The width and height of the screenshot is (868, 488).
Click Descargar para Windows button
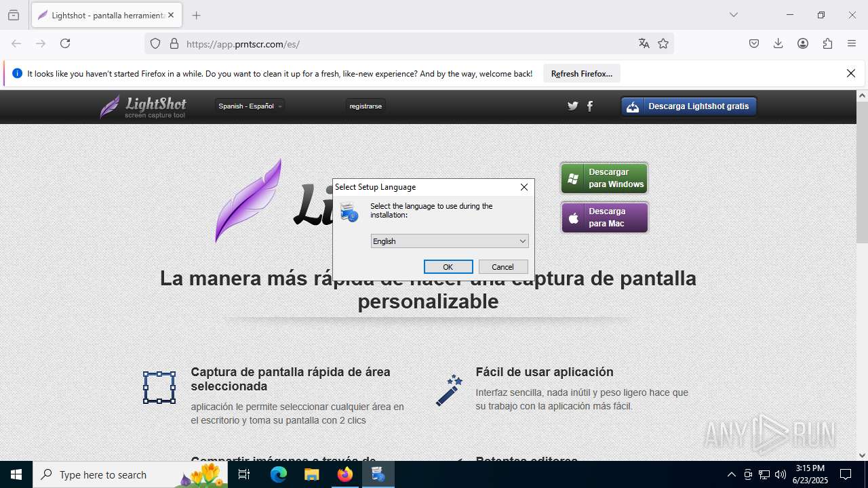604,178
